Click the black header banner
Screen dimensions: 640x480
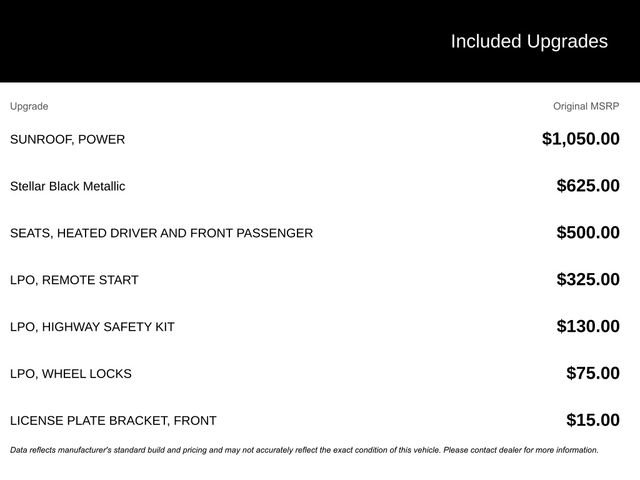click(320, 41)
